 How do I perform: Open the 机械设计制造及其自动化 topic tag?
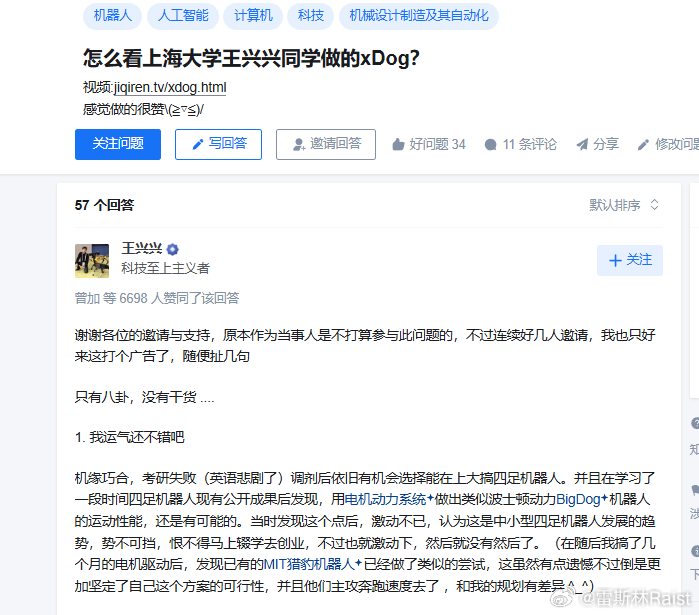pos(419,16)
